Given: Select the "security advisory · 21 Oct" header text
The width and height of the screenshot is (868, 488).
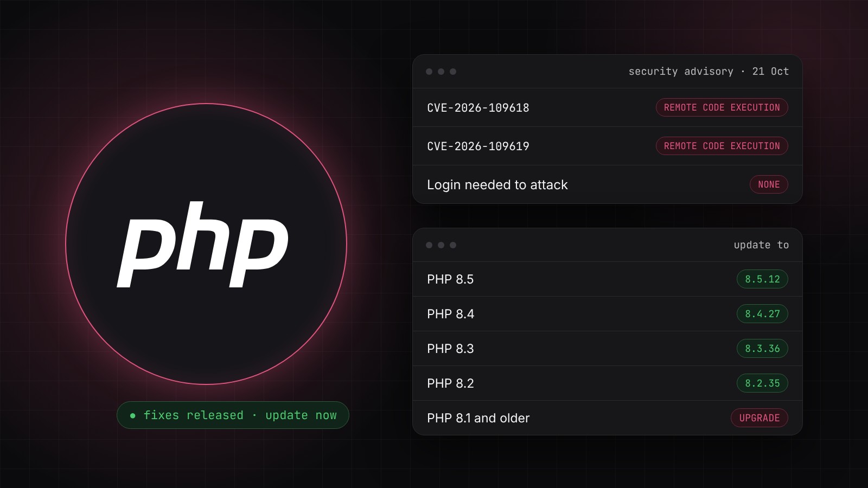Looking at the screenshot, I should point(709,72).
